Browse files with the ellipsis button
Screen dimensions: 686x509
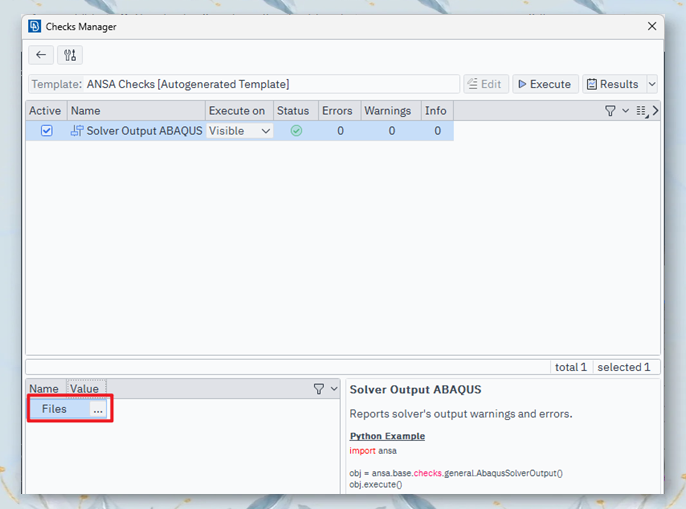click(x=98, y=409)
